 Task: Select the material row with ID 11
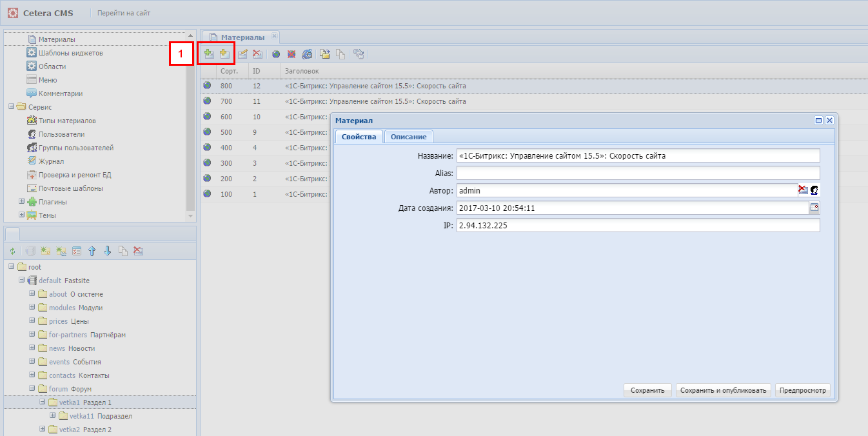tap(534, 101)
